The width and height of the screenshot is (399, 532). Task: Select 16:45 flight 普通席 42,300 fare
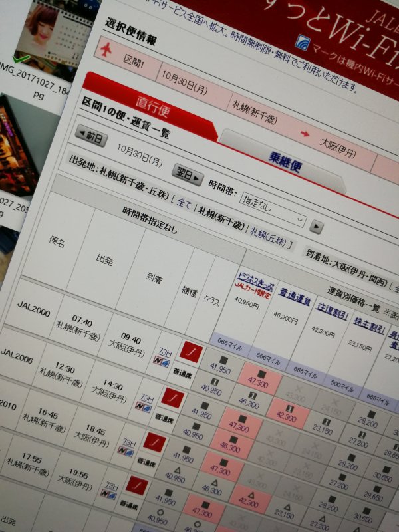(250, 500)
